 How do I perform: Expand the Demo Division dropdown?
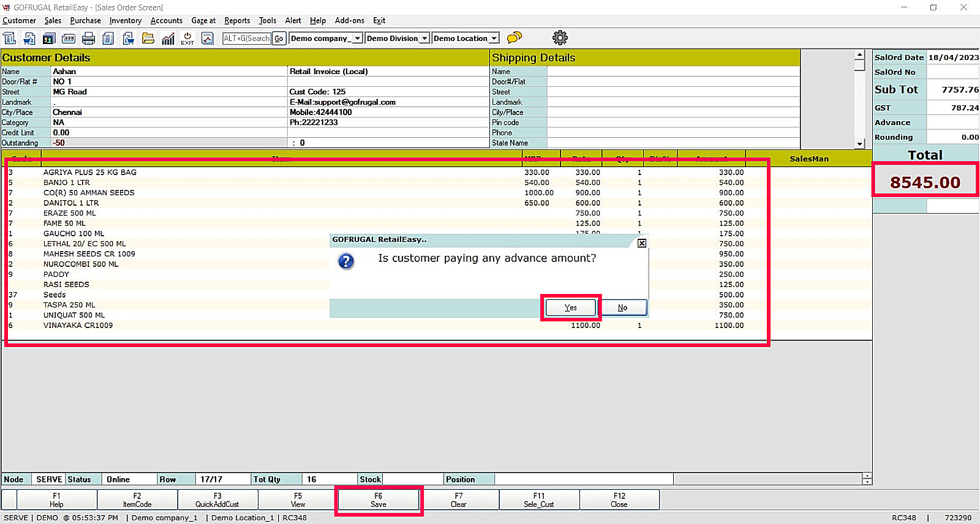tap(424, 39)
